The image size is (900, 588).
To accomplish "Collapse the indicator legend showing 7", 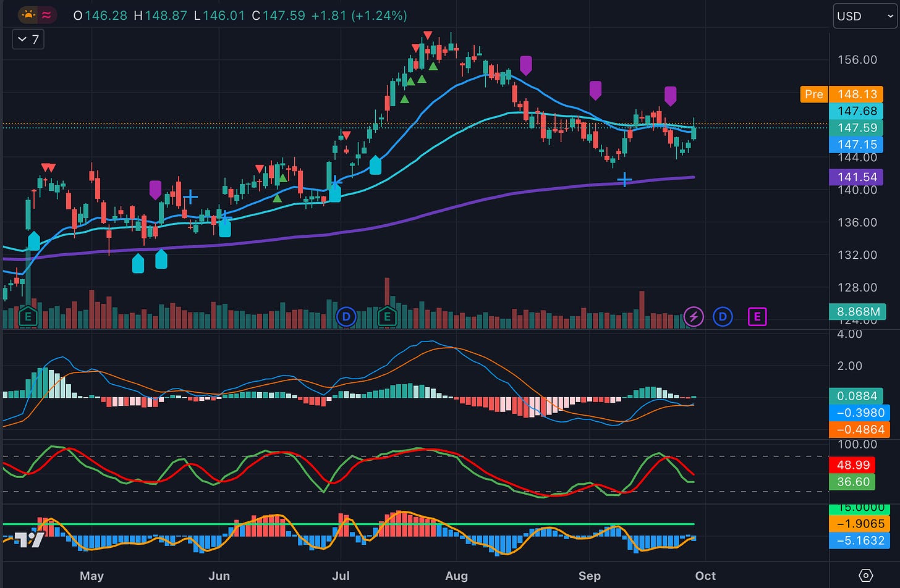I will tap(28, 40).
